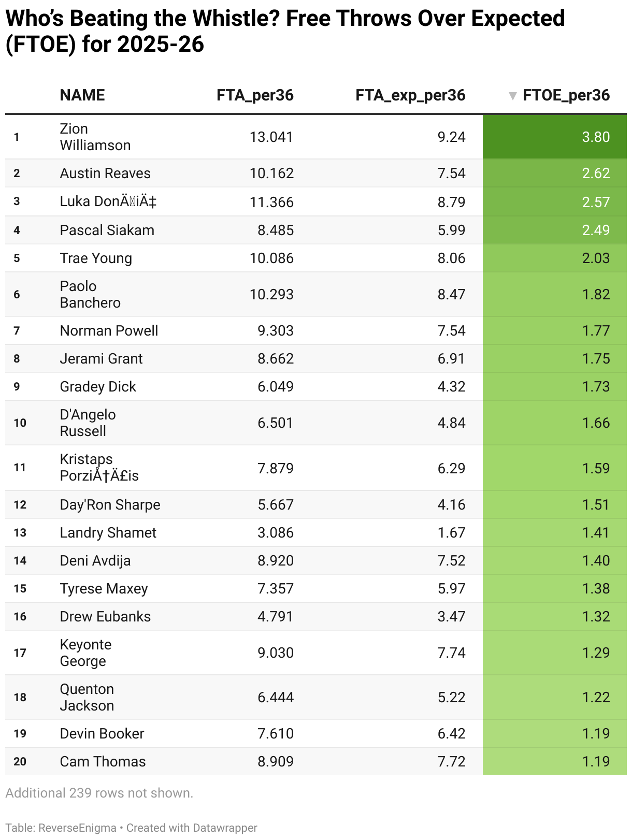Screen dimensions: 632x840
Task: Click the Austin Reaves name cell
Action: click(x=105, y=173)
